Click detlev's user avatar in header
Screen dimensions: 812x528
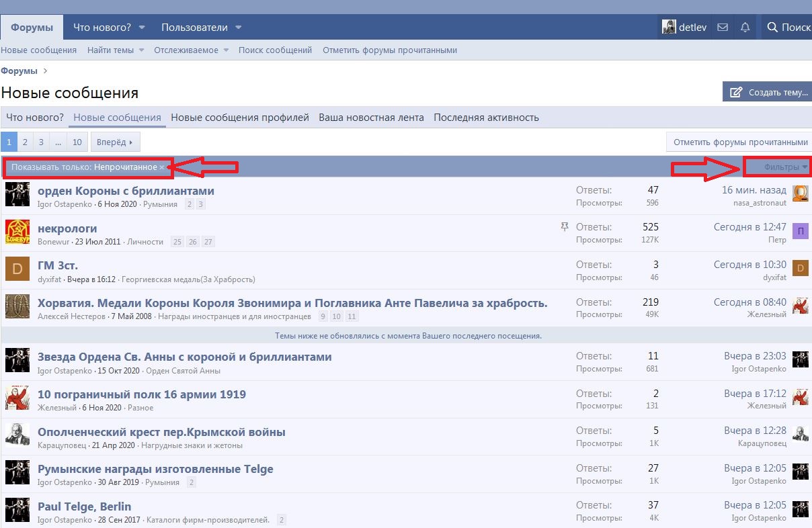tap(669, 28)
